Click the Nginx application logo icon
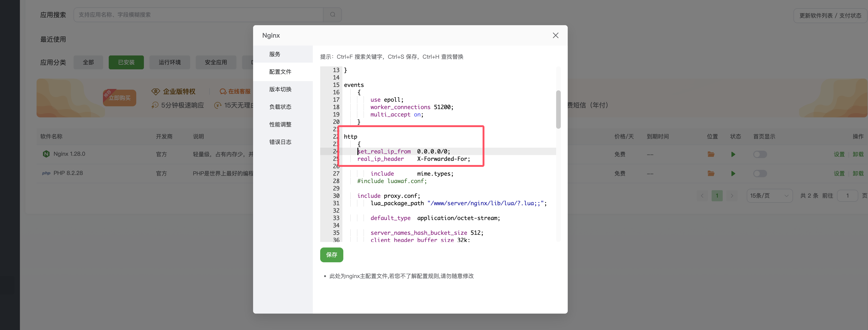This screenshot has height=330, width=868. click(46, 154)
